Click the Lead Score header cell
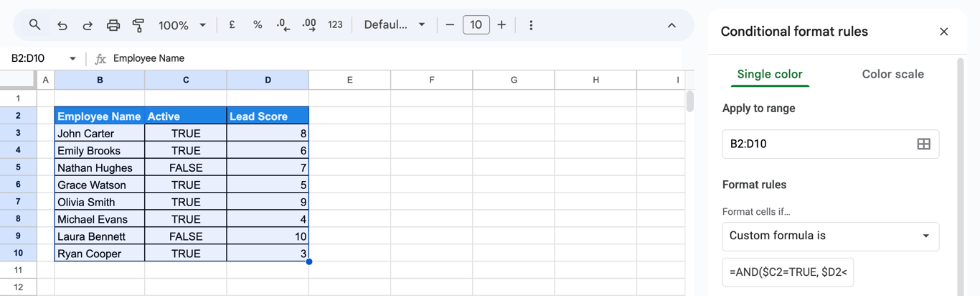Viewport: 980px width, 296px height. point(268,116)
